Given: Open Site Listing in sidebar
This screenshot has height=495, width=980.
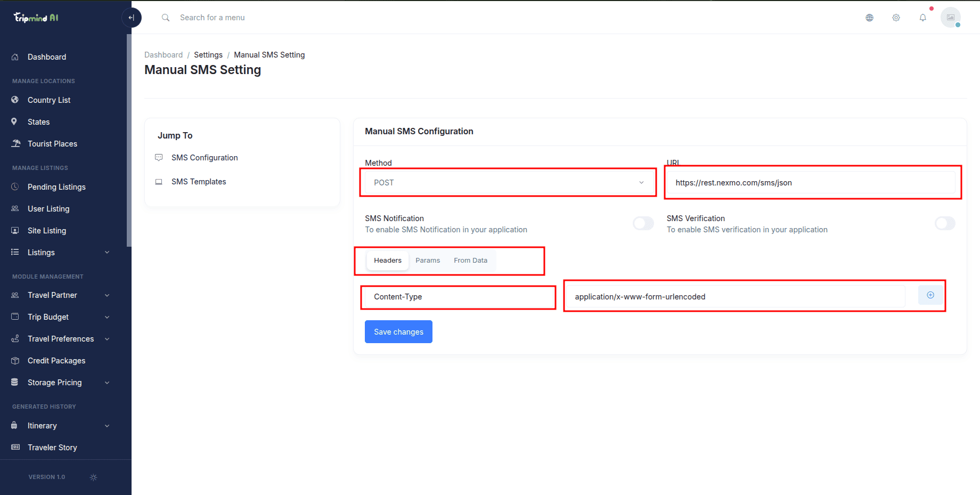Looking at the screenshot, I should click(x=47, y=231).
